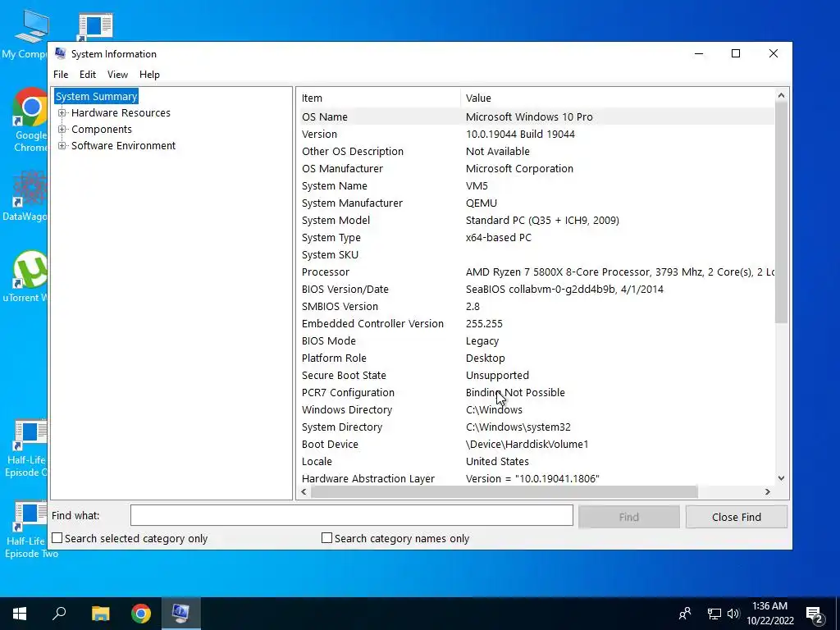Select the SMBIOS Version row
This screenshot has height=630, width=840.
click(x=536, y=307)
